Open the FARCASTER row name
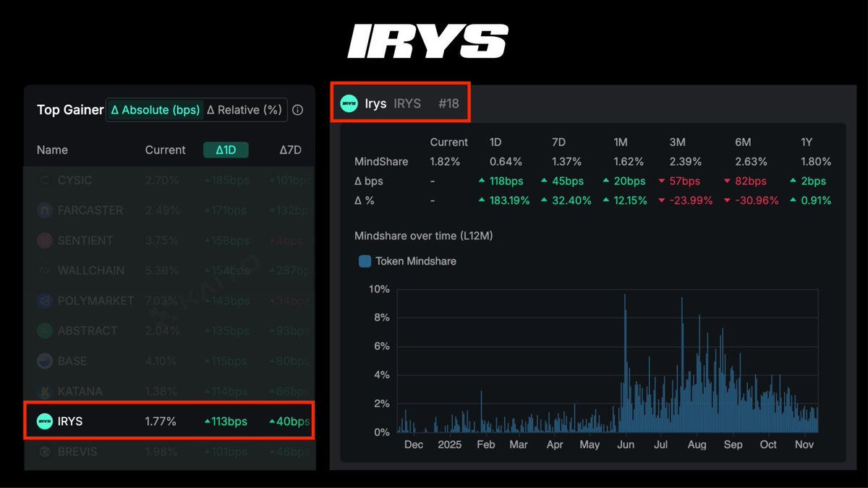This screenshot has width=868, height=488. click(90, 210)
